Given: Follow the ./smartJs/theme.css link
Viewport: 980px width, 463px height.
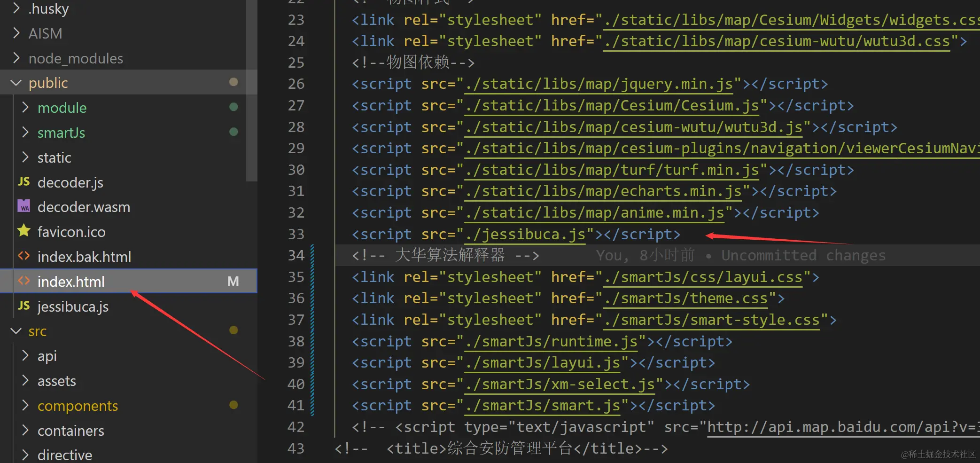Looking at the screenshot, I should [x=685, y=298].
